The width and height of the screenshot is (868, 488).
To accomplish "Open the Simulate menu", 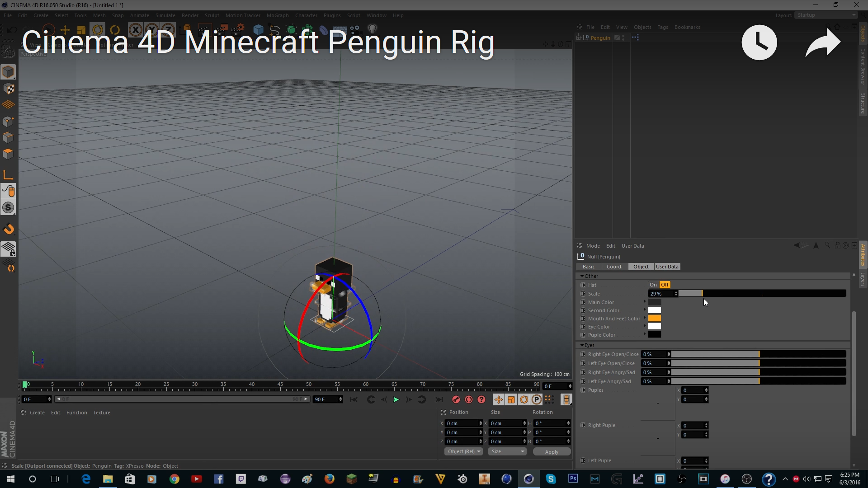I will click(165, 15).
